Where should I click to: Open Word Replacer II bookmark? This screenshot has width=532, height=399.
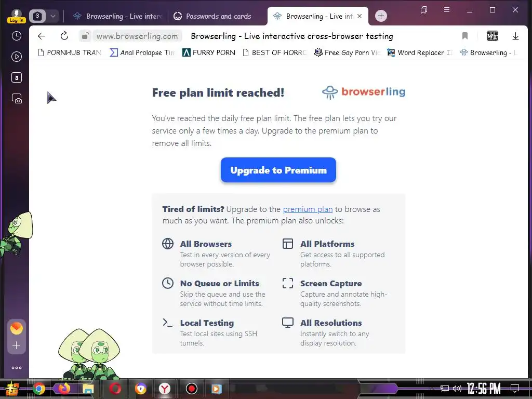click(x=420, y=52)
